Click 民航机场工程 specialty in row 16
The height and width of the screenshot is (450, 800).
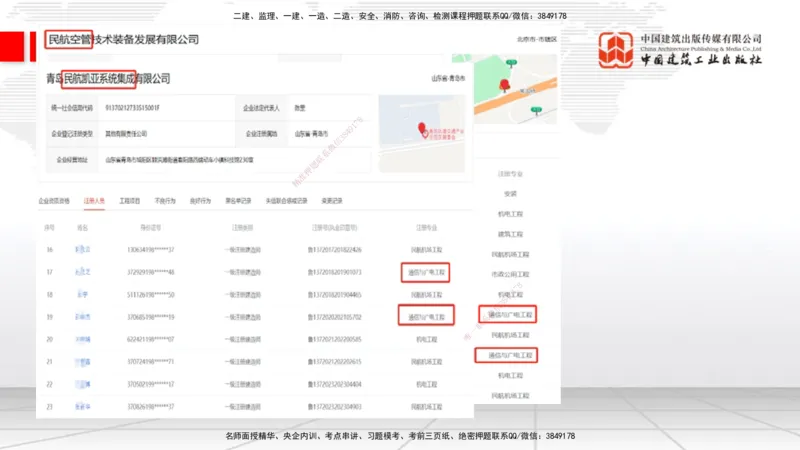tap(427, 250)
